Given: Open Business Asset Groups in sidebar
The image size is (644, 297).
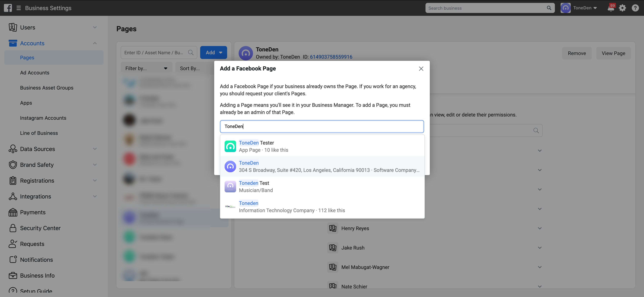Looking at the screenshot, I should (x=47, y=88).
